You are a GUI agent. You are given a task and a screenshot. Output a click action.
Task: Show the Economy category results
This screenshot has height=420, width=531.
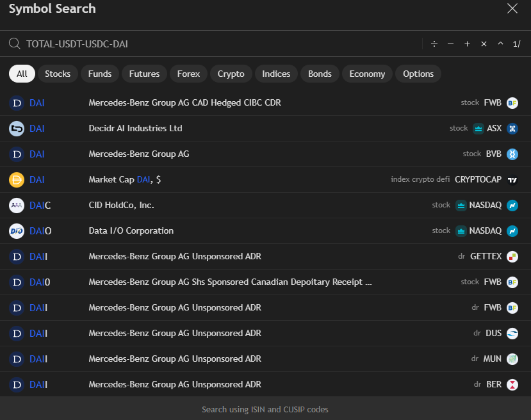pos(367,74)
